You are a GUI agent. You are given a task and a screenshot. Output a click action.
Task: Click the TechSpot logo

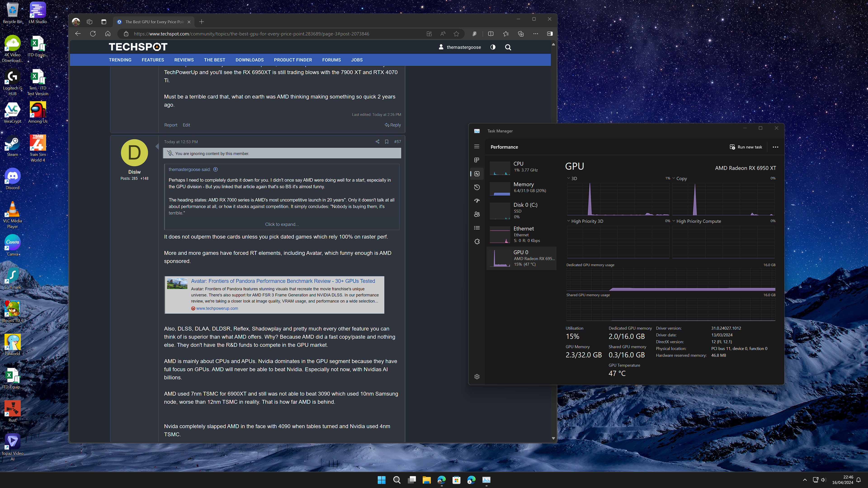138,47
